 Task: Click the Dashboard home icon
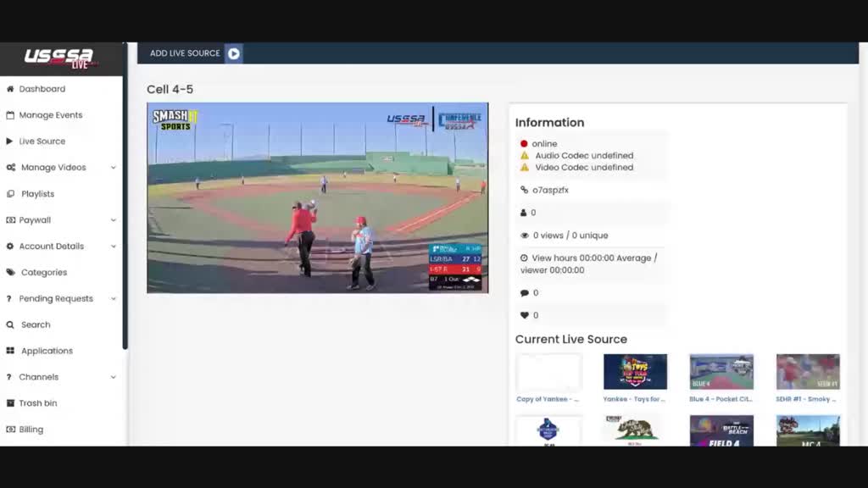tap(10, 89)
